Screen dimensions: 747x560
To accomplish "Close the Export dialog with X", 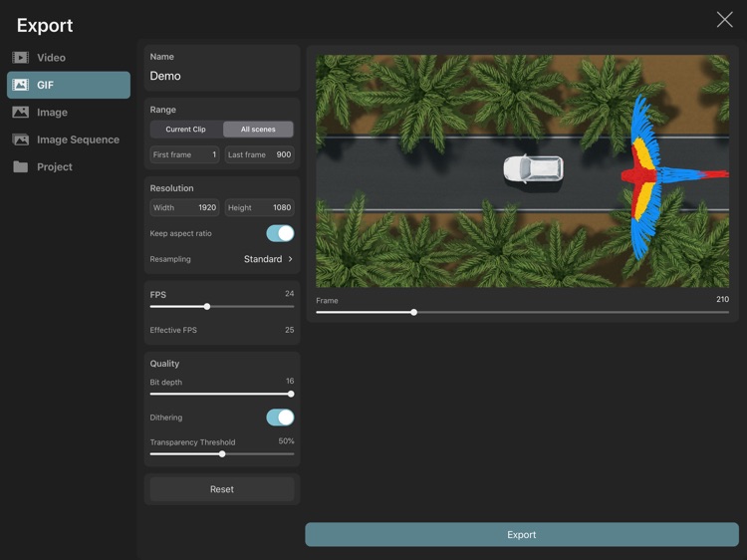I will pos(724,20).
